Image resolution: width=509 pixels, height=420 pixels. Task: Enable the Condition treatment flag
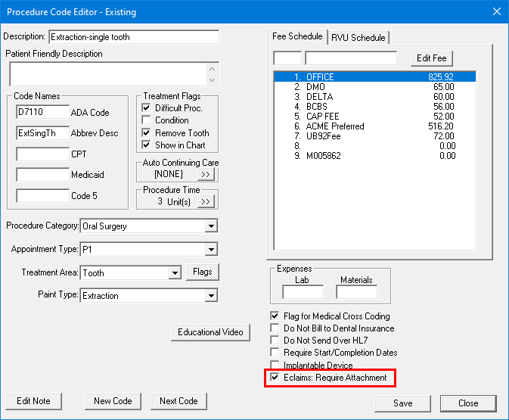pos(147,120)
